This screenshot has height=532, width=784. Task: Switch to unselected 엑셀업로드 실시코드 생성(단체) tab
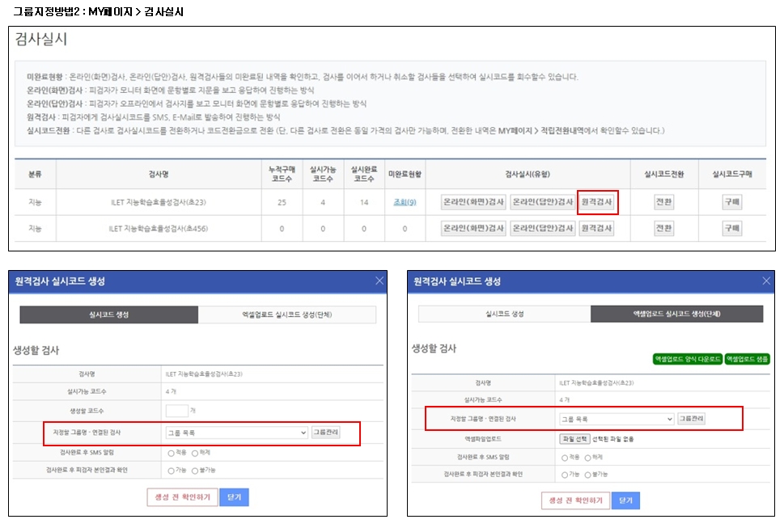287,315
